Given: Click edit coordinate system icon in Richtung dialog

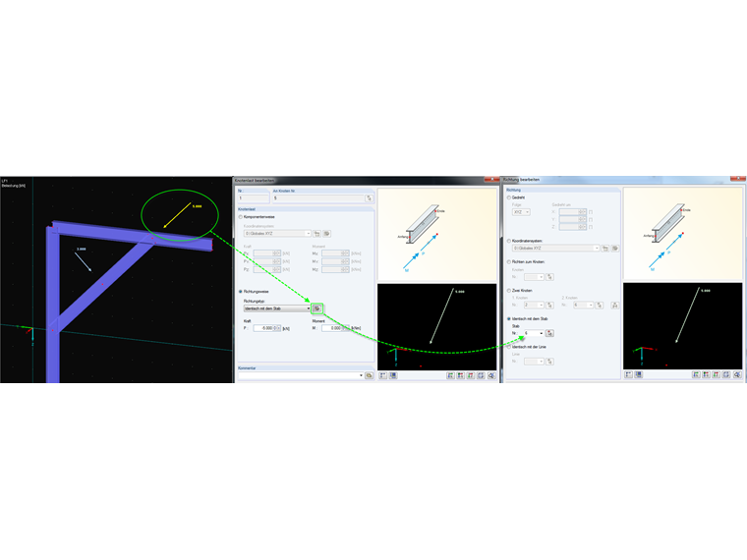Looking at the screenshot, I should coord(615,249).
